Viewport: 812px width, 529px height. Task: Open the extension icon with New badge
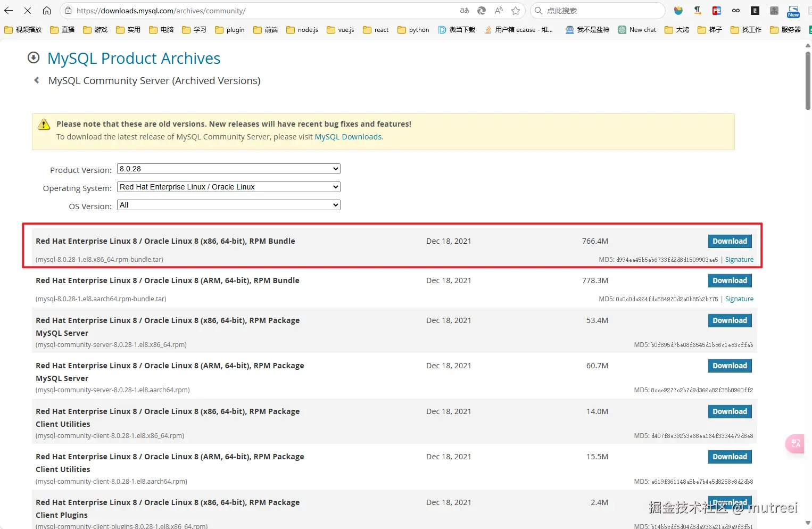click(793, 12)
